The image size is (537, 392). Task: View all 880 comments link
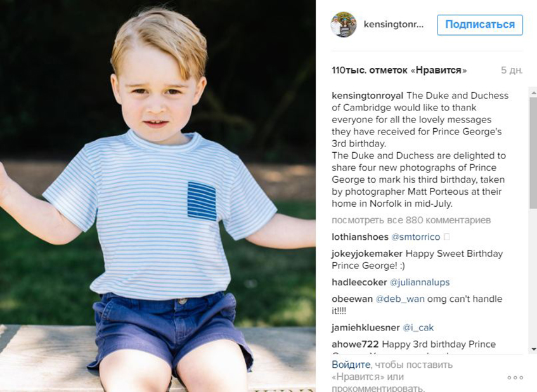tap(411, 220)
